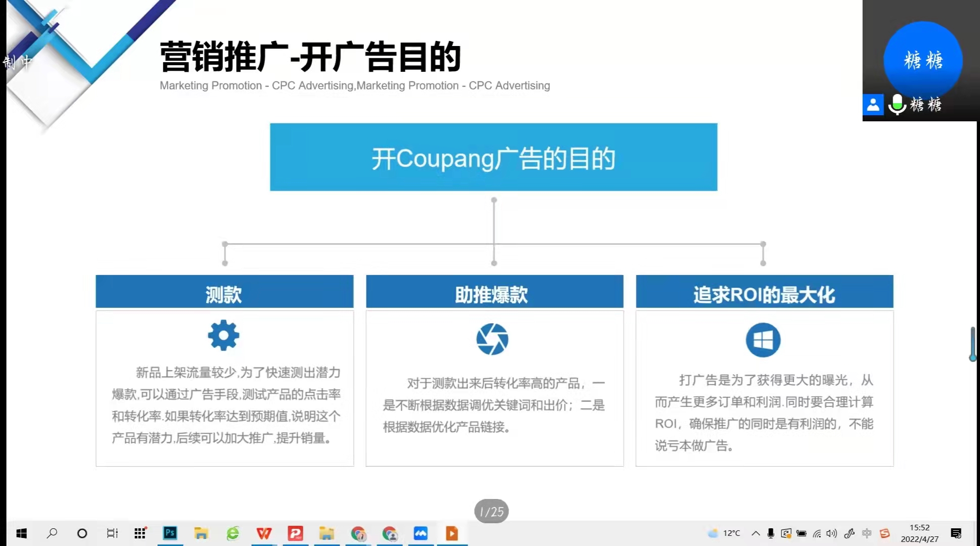This screenshot has height=546, width=980.
Task: Click the Task View taskbar button
Action: pos(112,533)
